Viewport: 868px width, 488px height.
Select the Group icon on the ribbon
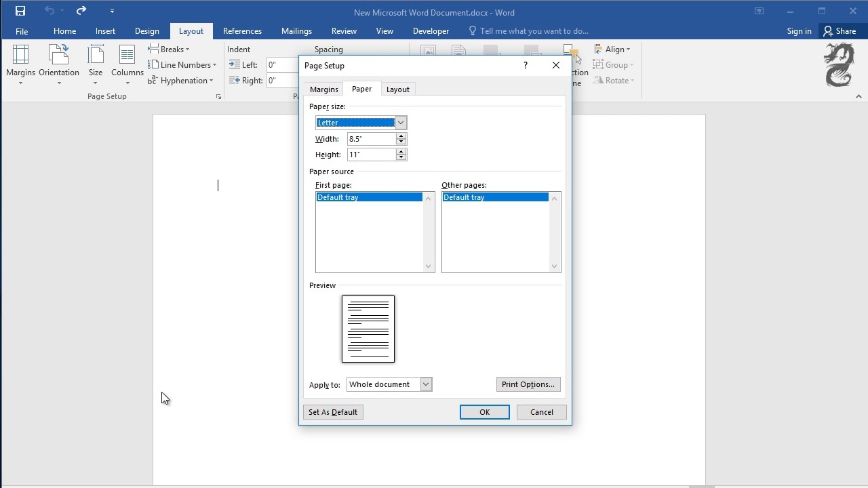pos(614,64)
